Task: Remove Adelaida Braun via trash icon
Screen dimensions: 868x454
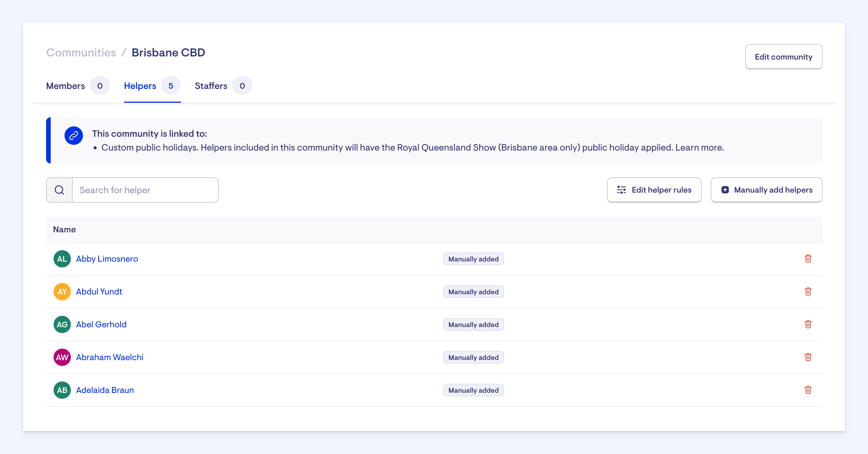Action: coord(808,390)
